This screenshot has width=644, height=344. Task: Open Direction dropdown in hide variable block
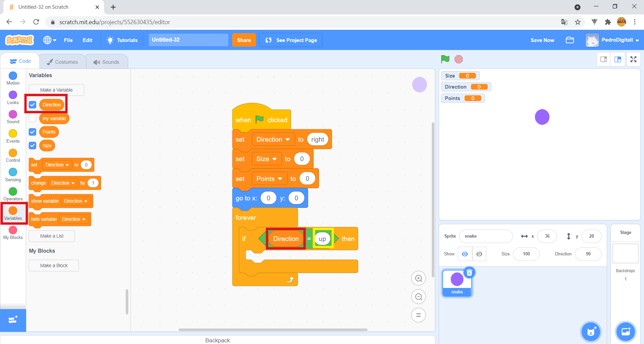coord(74,219)
